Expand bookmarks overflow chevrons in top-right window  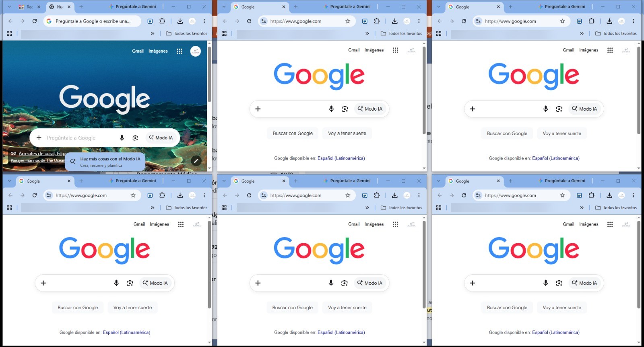(x=582, y=33)
